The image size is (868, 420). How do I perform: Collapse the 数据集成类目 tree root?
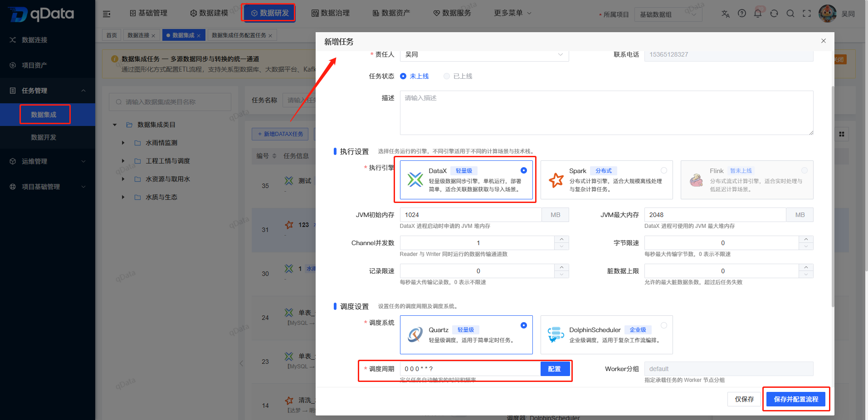(x=115, y=125)
